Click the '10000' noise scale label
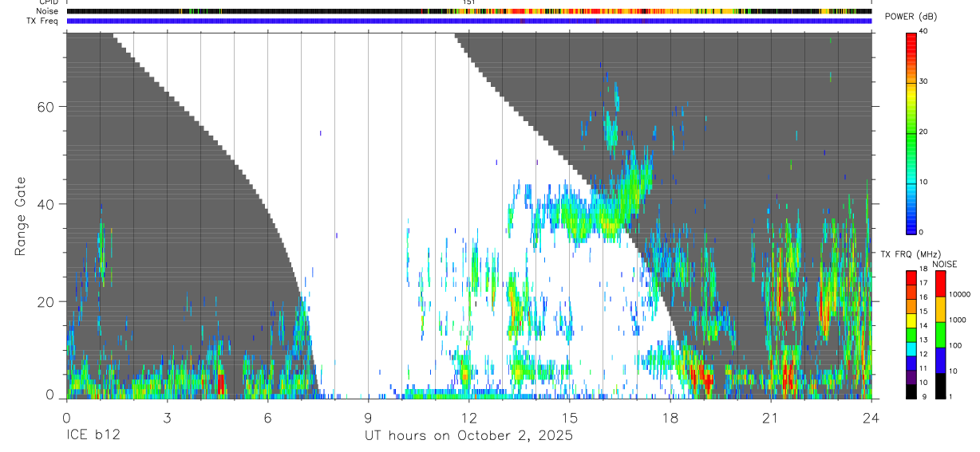This screenshot has height=452, width=980. pos(959,294)
